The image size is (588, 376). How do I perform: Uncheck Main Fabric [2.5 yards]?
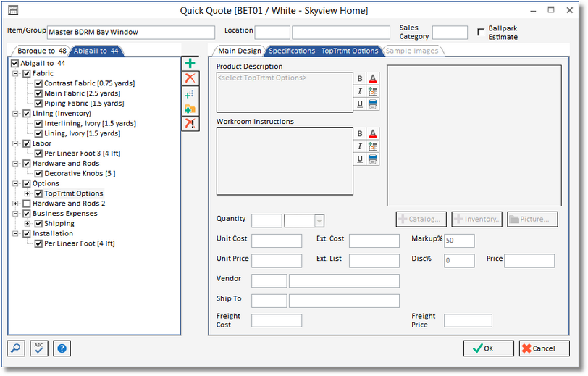coord(38,93)
